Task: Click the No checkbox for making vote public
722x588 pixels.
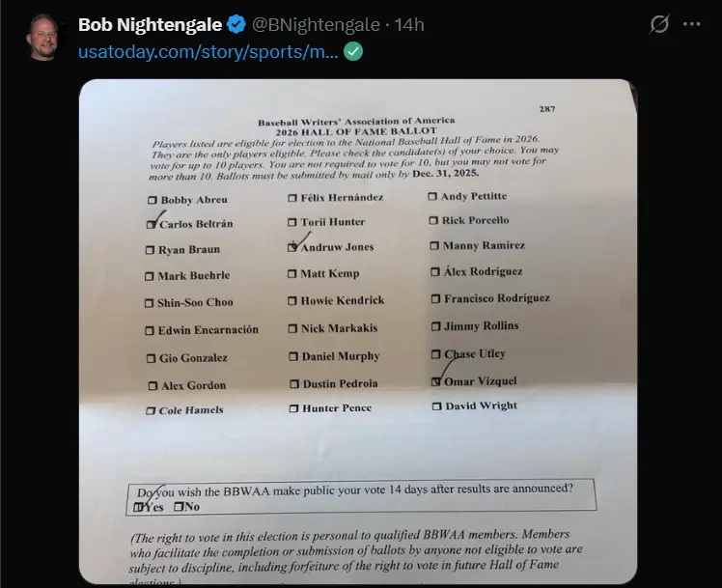Action: [179, 507]
